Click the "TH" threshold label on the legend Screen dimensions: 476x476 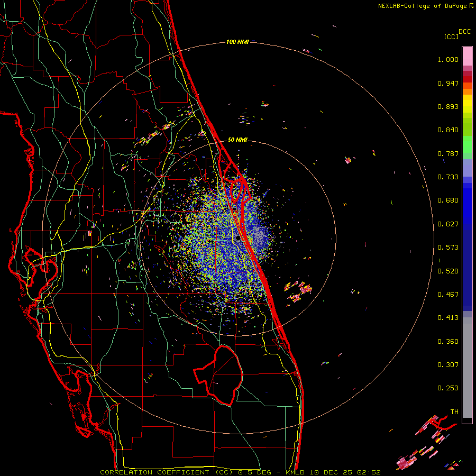click(x=454, y=412)
